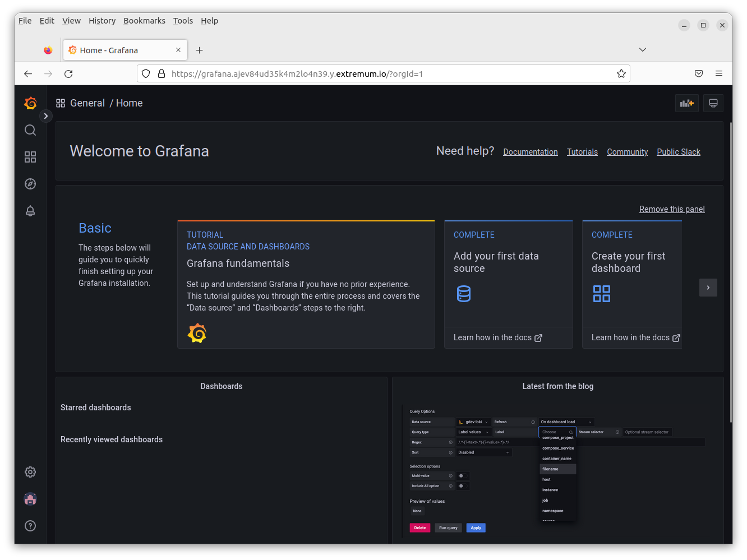Viewport: 747px width, 560px height.
Task: Click the page vertical scrollbar
Action: pos(731,272)
